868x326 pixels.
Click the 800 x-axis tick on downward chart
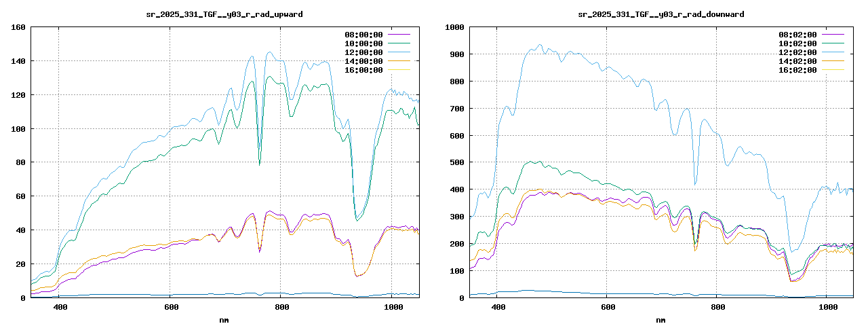tap(717, 307)
